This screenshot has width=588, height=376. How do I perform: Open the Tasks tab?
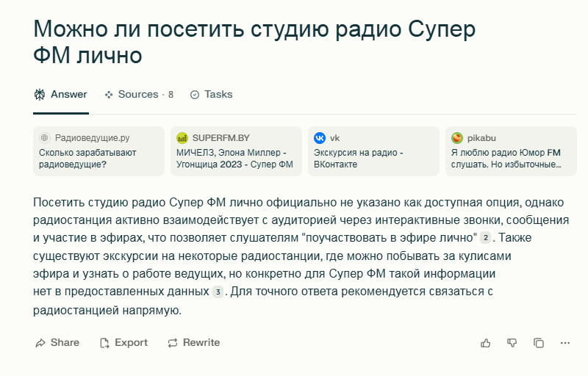pyautogui.click(x=212, y=95)
